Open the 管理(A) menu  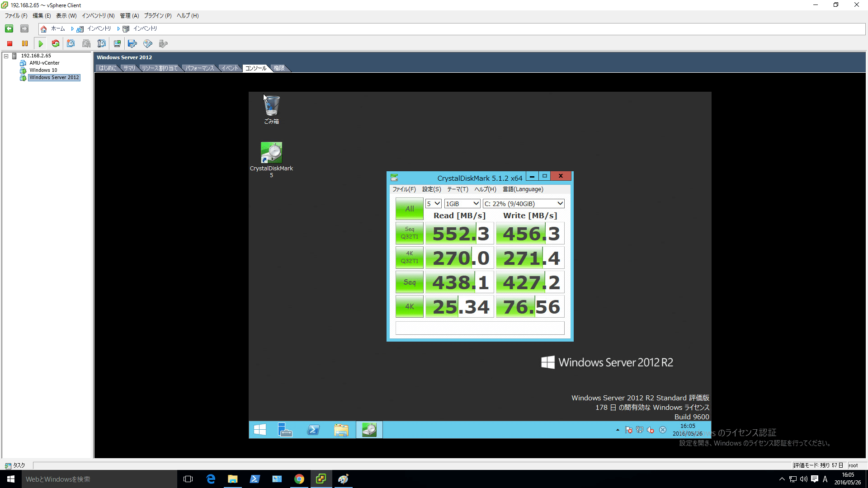(129, 16)
